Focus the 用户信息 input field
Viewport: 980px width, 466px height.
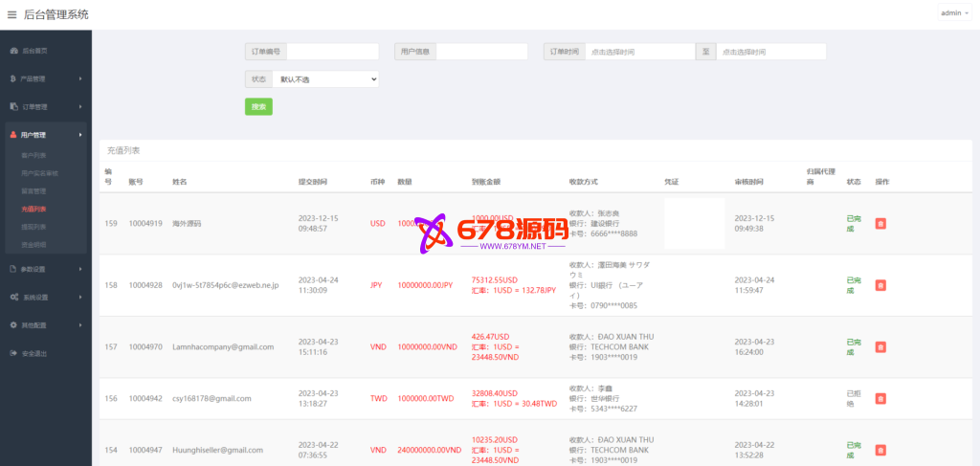click(x=482, y=52)
